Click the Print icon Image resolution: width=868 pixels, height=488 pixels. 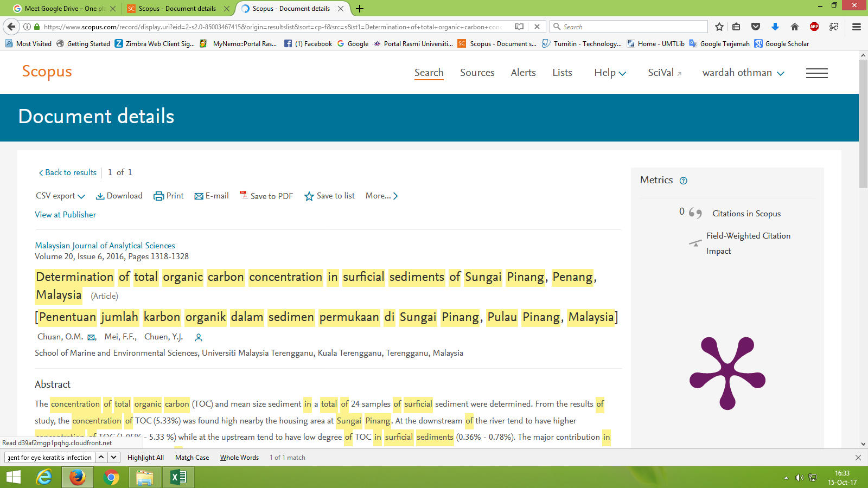click(x=158, y=196)
